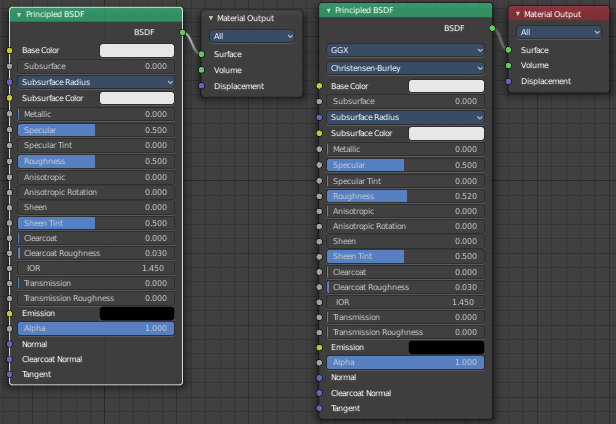Collapse the left Material Output node triangle

pyautogui.click(x=211, y=18)
